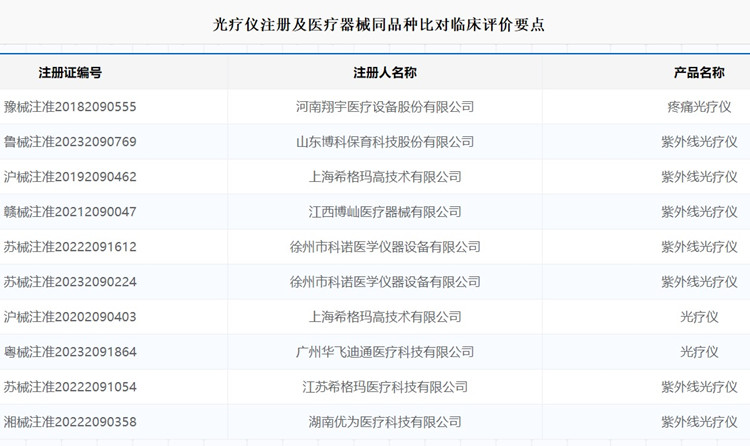Click registration number 苏械注准20232090224
Viewport: 750px width, 446px height.
pos(70,282)
